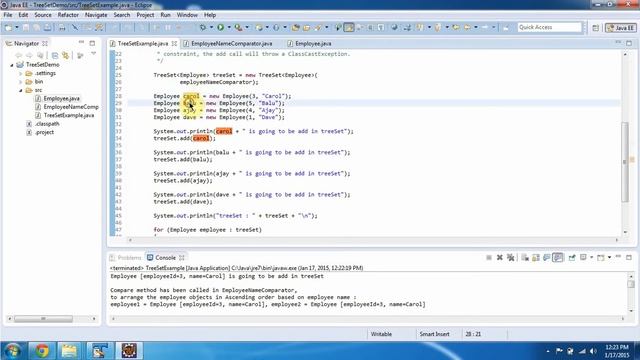Click the Debug bug icon in toolbar

(x=203, y=27)
